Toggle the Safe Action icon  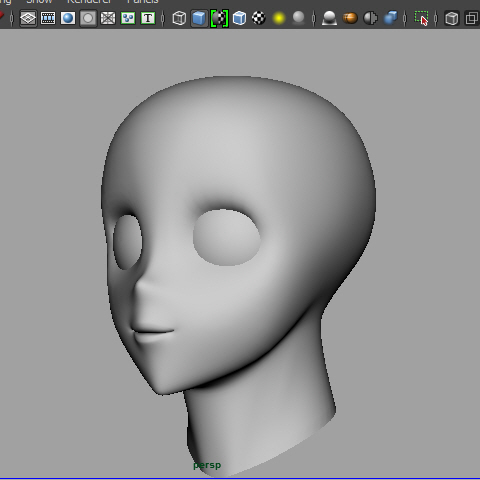tap(128, 18)
